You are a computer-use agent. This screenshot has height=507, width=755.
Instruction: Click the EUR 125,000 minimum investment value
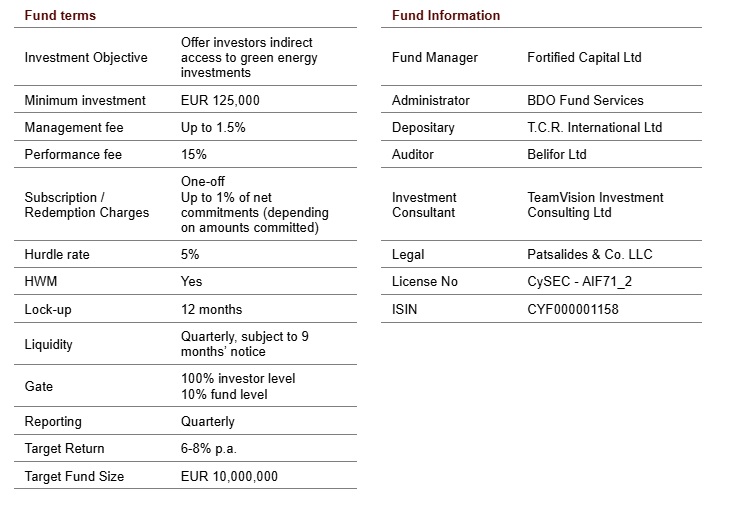tap(222, 100)
